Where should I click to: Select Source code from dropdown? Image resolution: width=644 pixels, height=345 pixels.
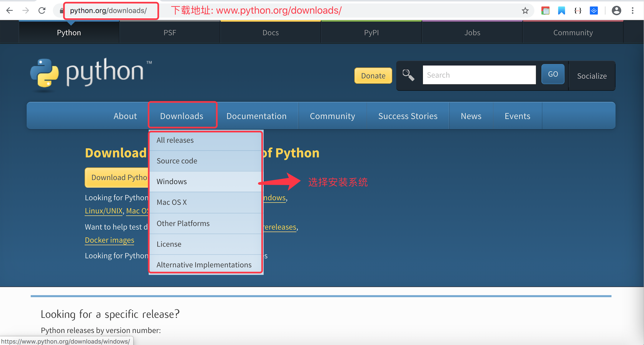click(205, 161)
